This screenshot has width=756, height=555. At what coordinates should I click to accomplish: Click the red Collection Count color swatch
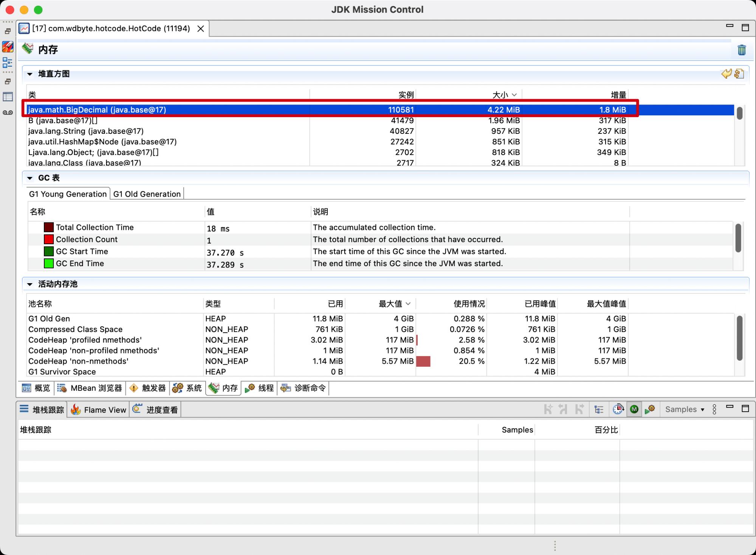(x=49, y=239)
